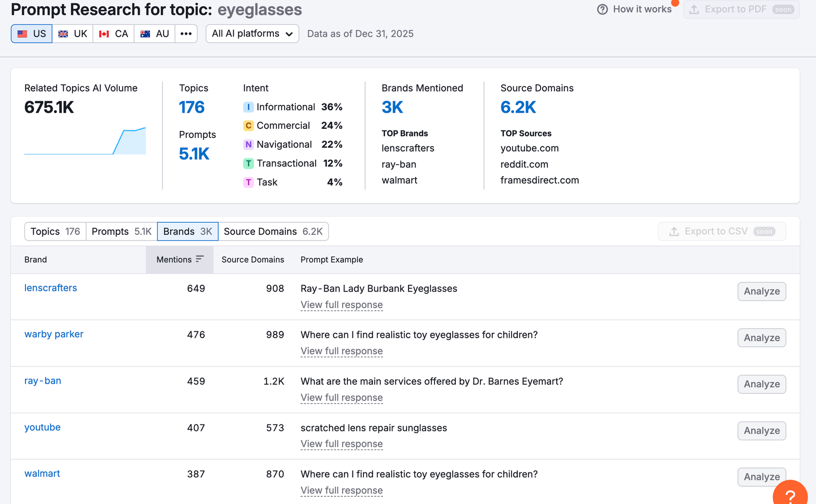
Task: Select the US country toggle
Action: click(32, 34)
